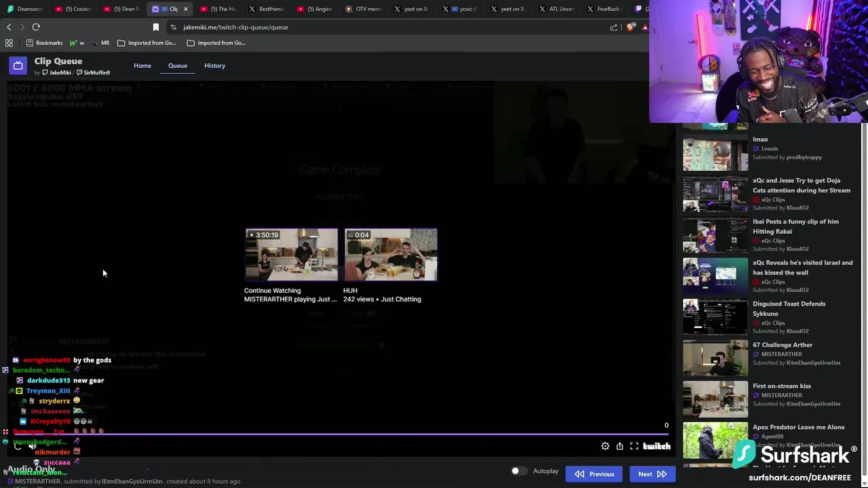Viewport: 868px width, 488px height.
Task: Click the 'Clip Queue' heading text
Action: point(58,61)
